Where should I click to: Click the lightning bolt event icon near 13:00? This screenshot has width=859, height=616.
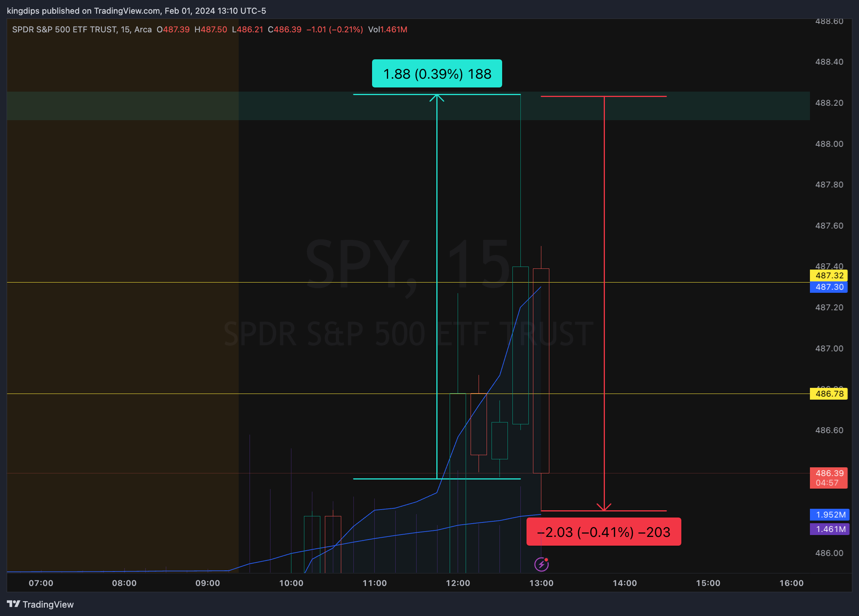click(x=541, y=564)
